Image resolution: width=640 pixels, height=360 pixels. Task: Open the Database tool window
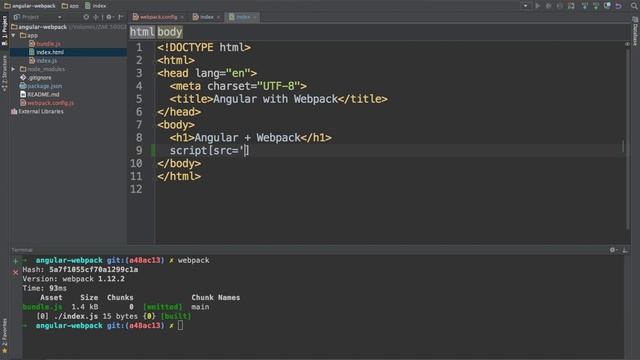coord(635,31)
